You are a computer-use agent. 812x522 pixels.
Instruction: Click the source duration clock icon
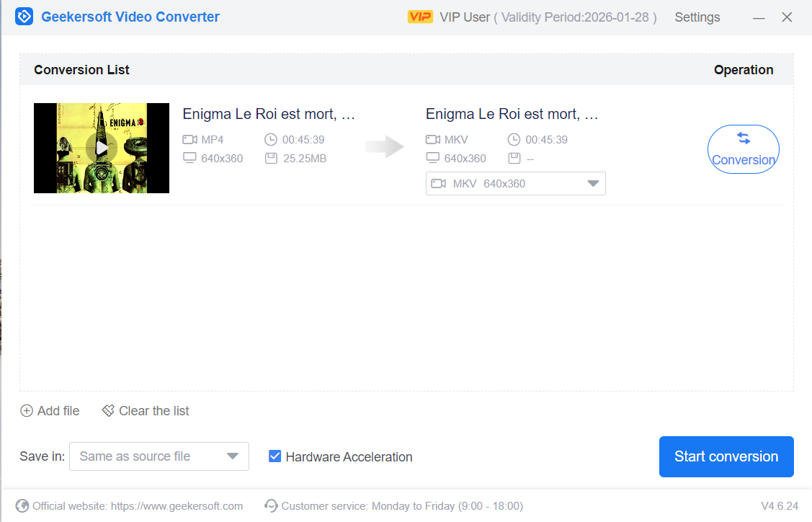[x=270, y=139]
